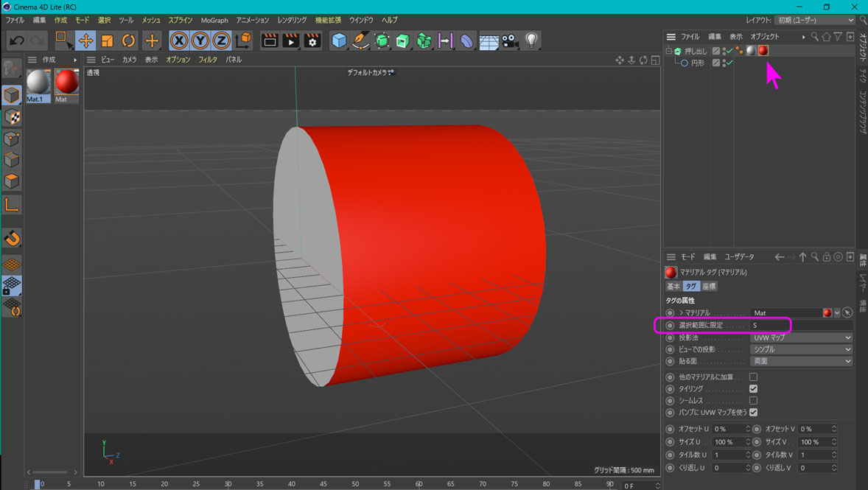
Task: Add a cube primitive object
Action: click(339, 41)
